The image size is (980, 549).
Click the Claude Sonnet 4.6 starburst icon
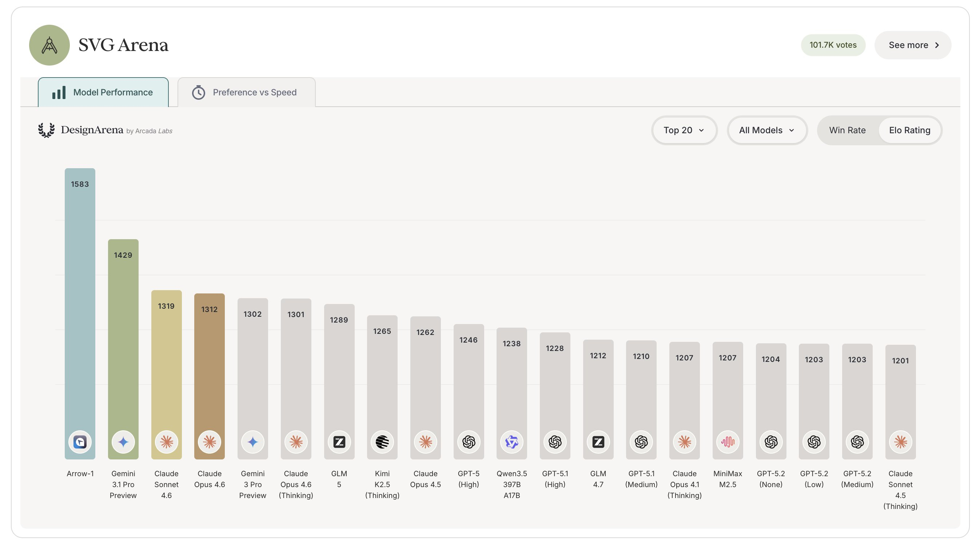tap(166, 442)
